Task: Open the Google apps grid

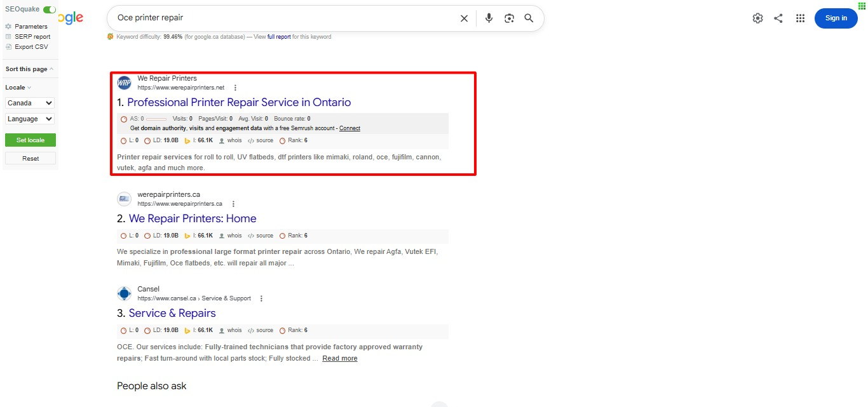Action: pyautogui.click(x=801, y=18)
